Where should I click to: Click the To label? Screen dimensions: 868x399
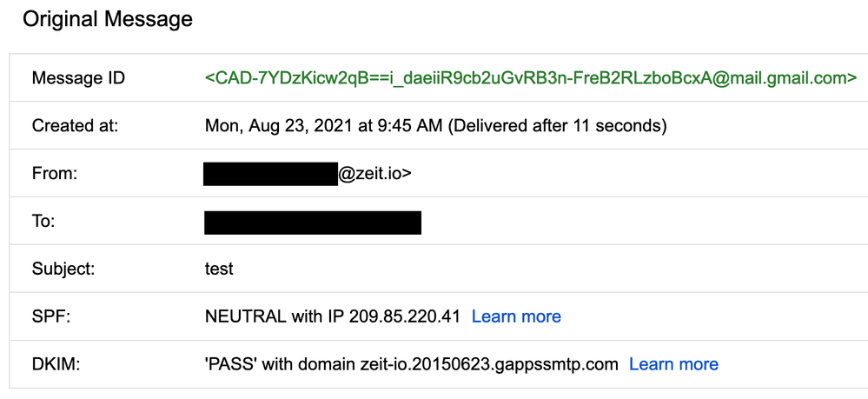43,222
